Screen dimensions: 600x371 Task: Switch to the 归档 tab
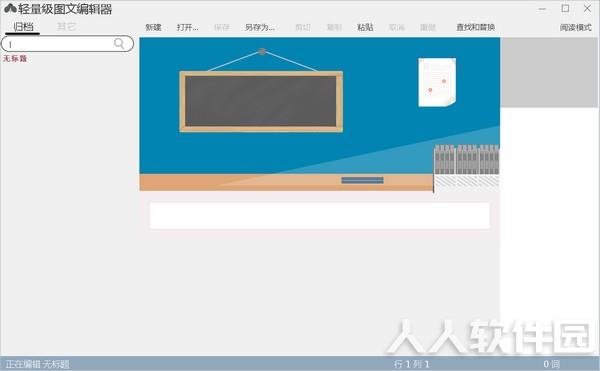(x=23, y=27)
